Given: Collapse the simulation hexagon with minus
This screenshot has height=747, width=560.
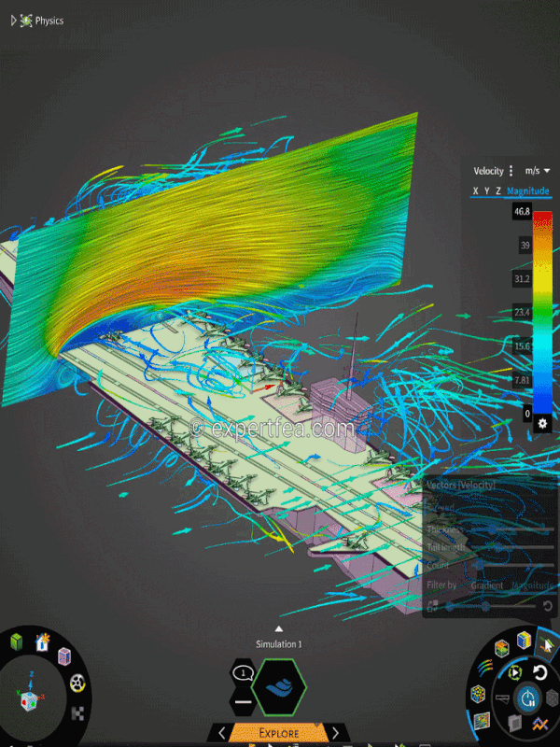Looking at the screenshot, I should (x=244, y=702).
